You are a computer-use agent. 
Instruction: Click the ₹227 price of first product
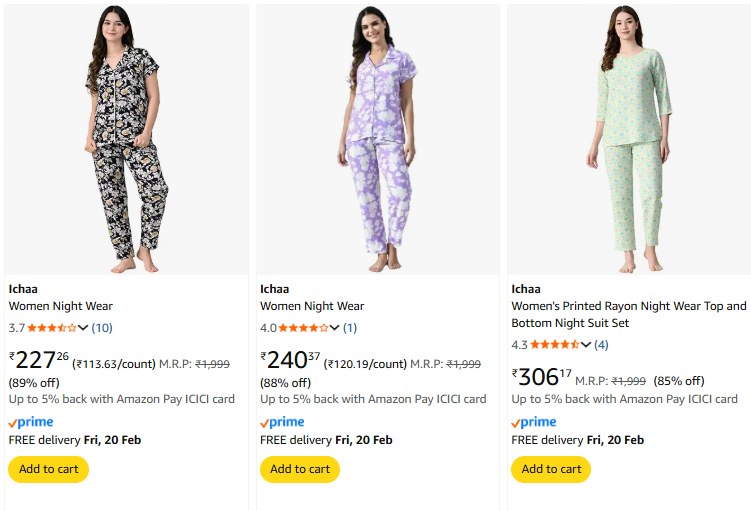click(39, 360)
